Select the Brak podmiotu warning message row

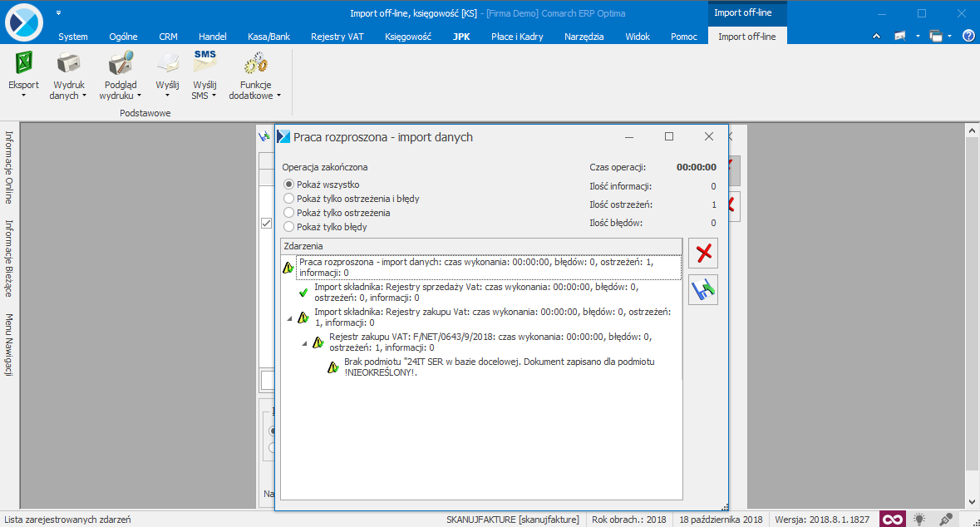click(x=499, y=367)
